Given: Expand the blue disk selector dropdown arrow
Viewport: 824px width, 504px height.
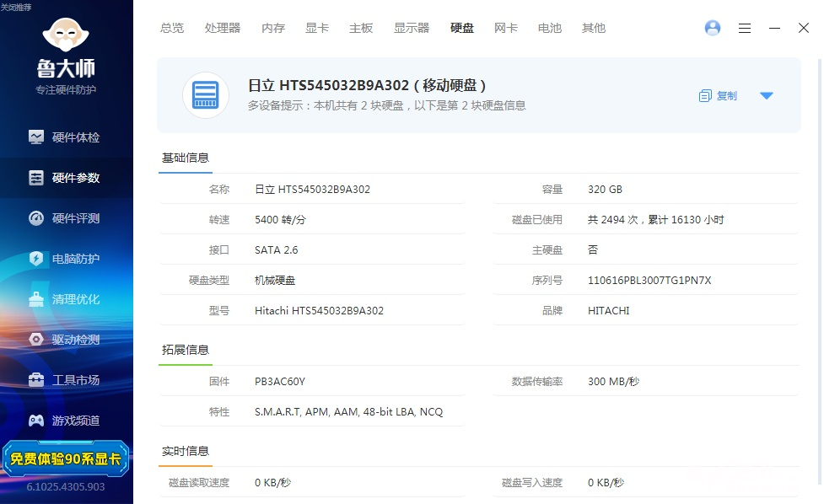Looking at the screenshot, I should [x=766, y=96].
